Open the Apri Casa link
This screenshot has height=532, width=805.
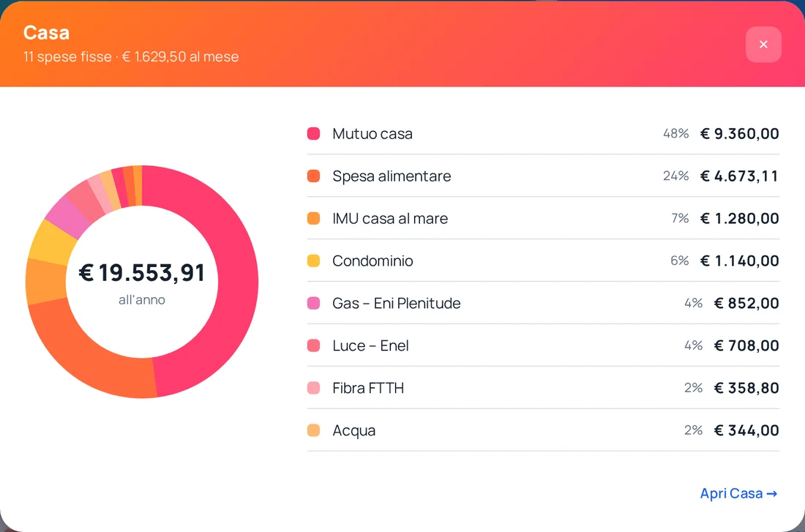(739, 493)
